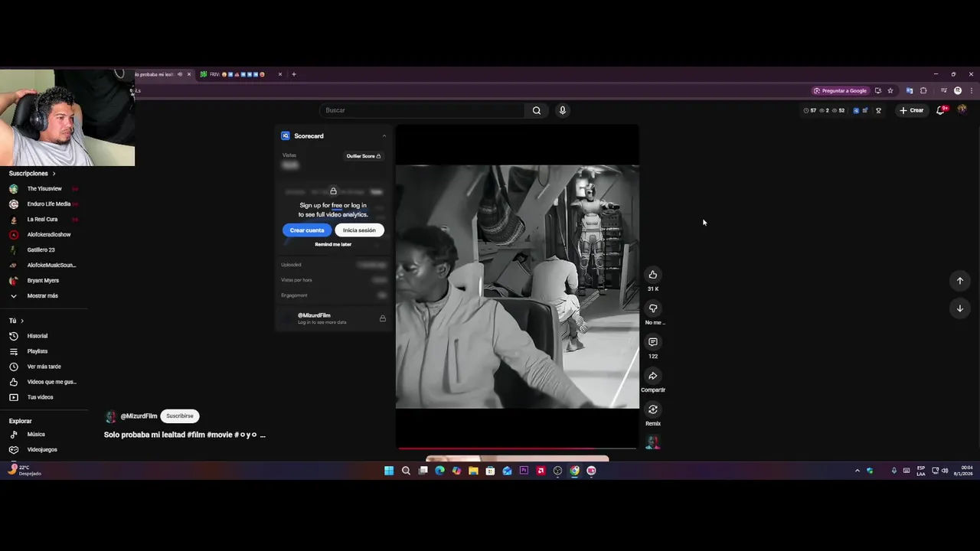Open Adobe Premiere Pro from taskbar

[524, 471]
